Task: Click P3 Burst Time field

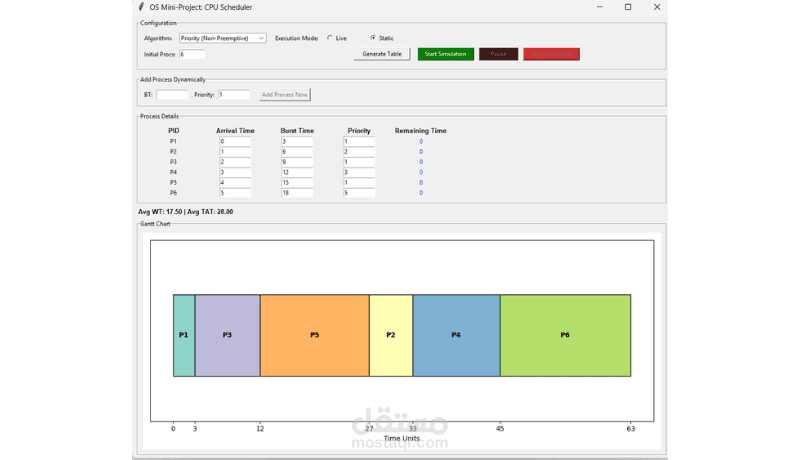Action: coord(297,162)
